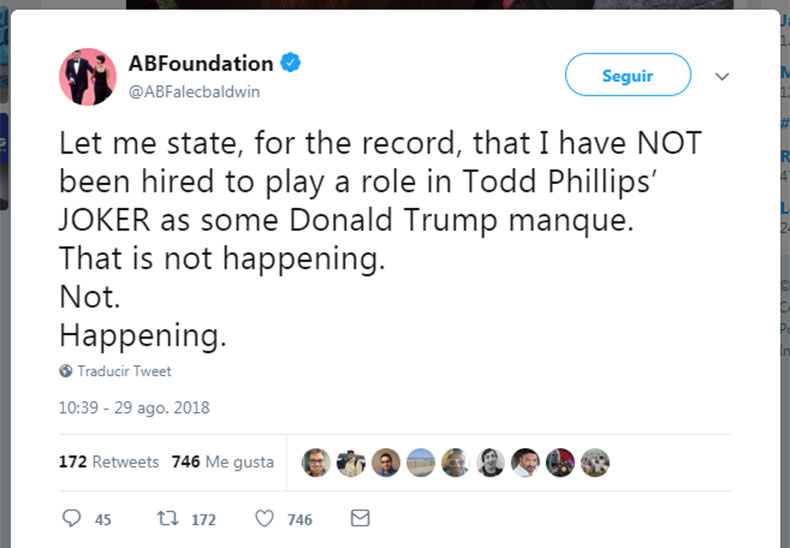Image resolution: width=790 pixels, height=548 pixels.
Task: Expand the tweet options chevron
Action: coord(722,76)
